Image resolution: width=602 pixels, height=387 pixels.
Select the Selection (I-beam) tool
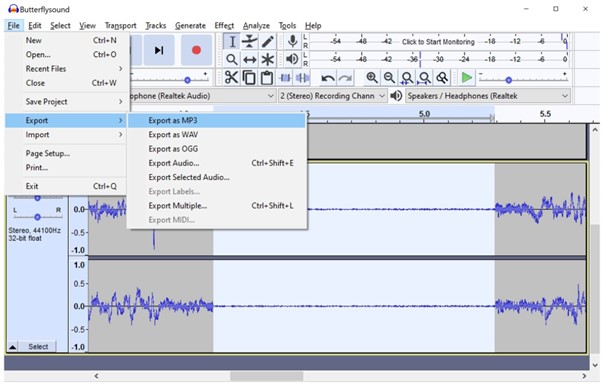click(x=232, y=42)
